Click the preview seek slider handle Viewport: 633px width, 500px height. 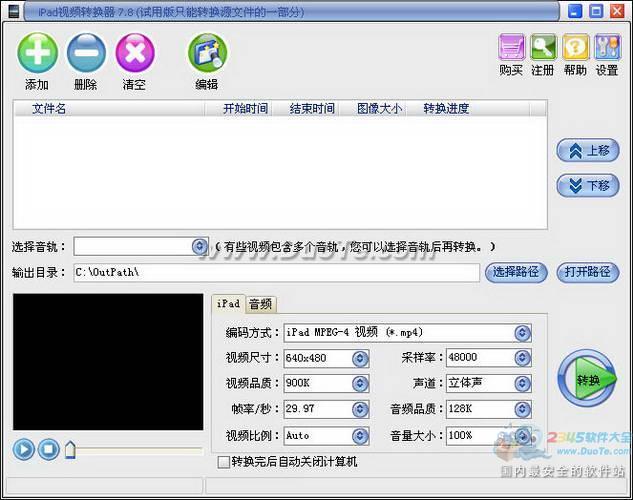click(x=70, y=450)
